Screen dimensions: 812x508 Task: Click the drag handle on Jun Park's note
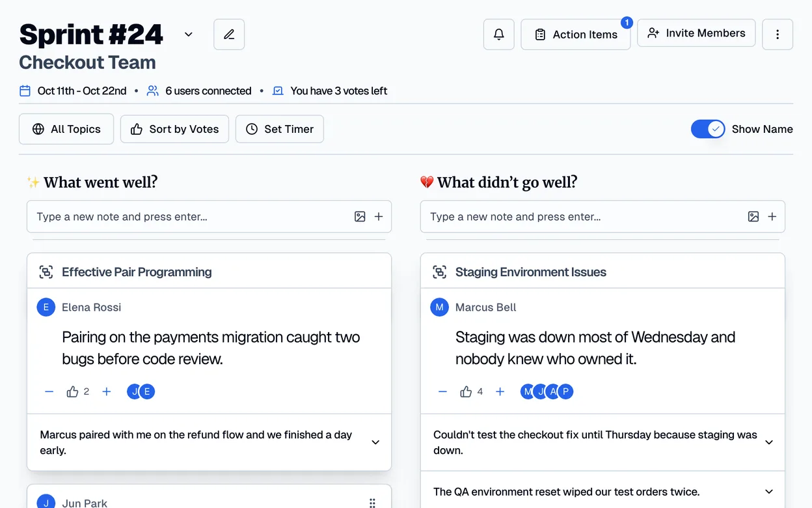pos(372,503)
